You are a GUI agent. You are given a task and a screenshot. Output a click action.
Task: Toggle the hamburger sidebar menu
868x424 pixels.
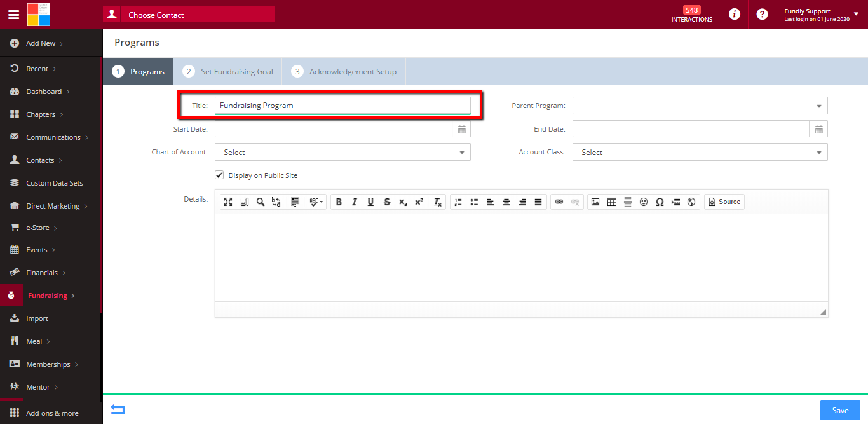click(13, 15)
